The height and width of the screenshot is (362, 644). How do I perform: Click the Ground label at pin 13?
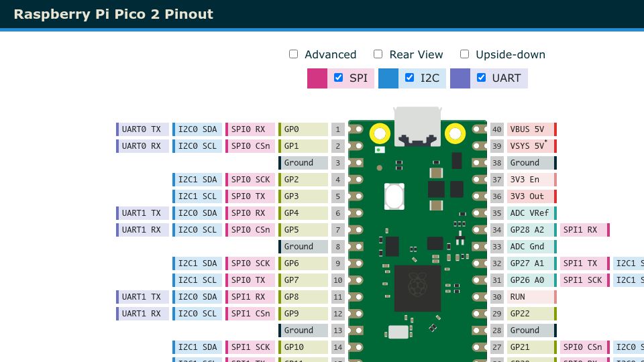pos(303,330)
